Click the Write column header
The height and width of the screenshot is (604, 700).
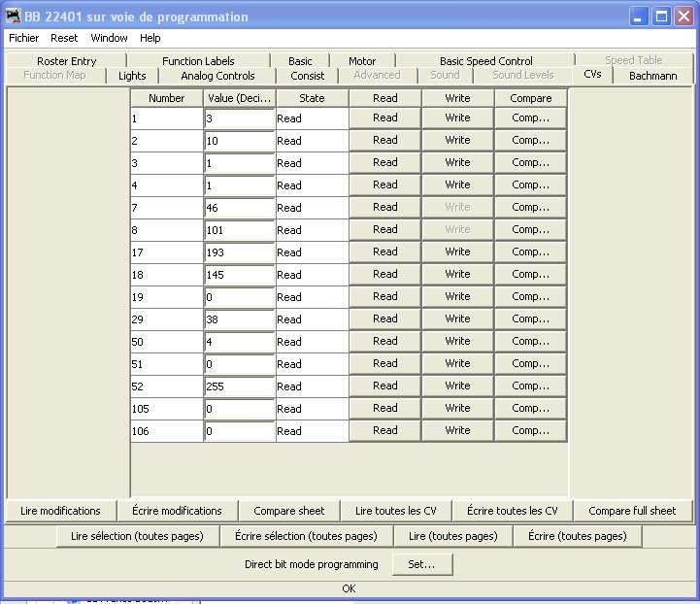tap(457, 98)
